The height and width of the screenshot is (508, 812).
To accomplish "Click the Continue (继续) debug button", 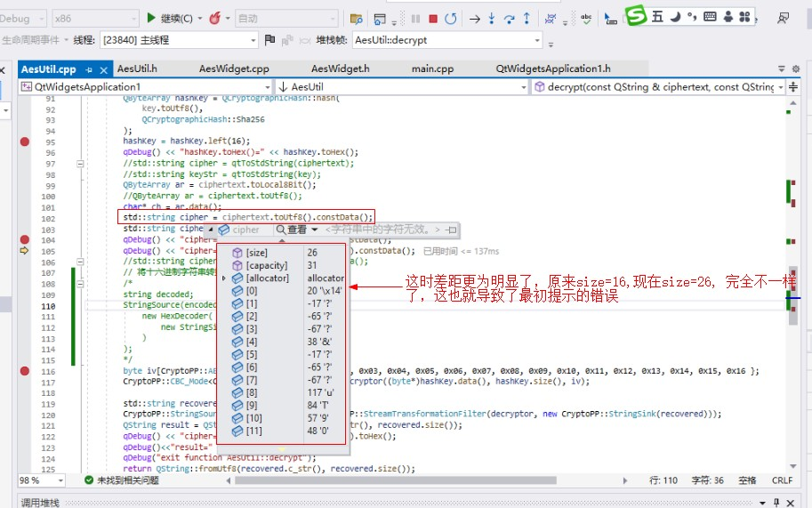I will coord(170,19).
